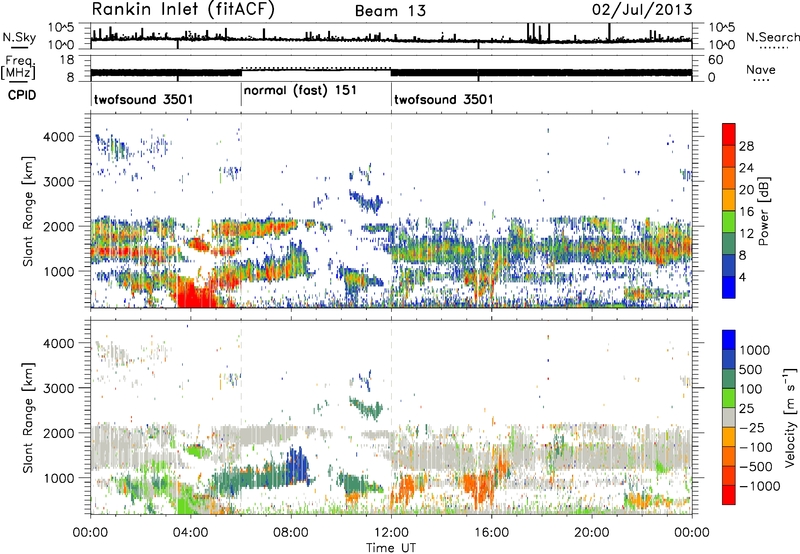Click the '18' frequency axis value
This screenshot has height=554, width=800.
67,60
